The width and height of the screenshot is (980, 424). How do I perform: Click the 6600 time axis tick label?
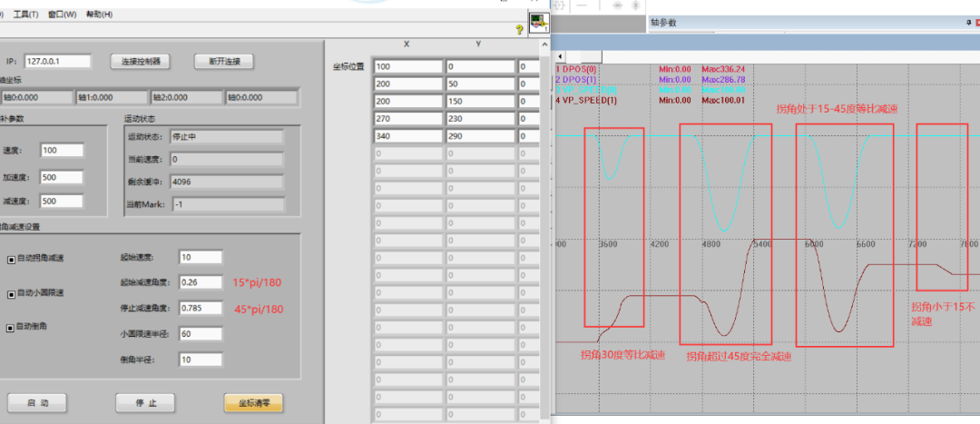pos(865,244)
